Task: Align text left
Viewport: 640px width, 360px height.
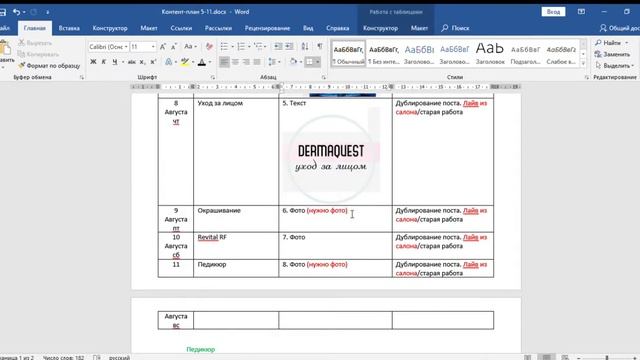Action: [224, 62]
